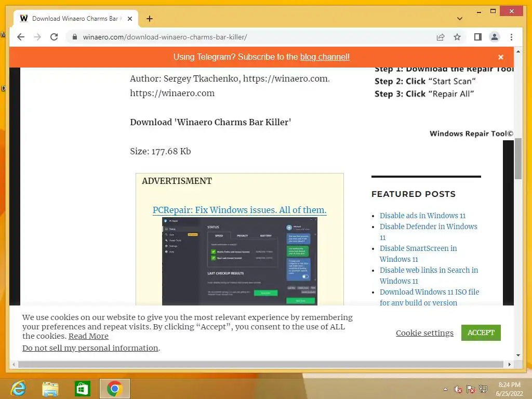Select the Download Winaero Charms Bar tab
The image size is (532, 399).
tap(76, 19)
